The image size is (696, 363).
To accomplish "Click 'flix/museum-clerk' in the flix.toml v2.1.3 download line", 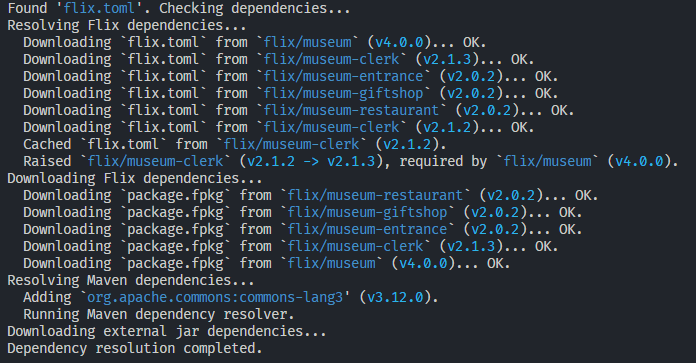I will [x=332, y=59].
